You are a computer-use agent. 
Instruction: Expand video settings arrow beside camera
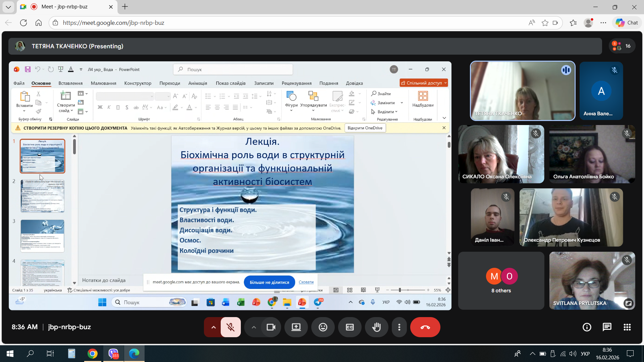tap(254, 327)
